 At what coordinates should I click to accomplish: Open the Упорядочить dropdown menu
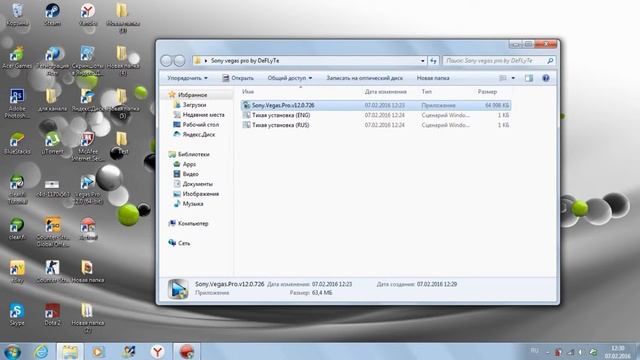(187, 78)
